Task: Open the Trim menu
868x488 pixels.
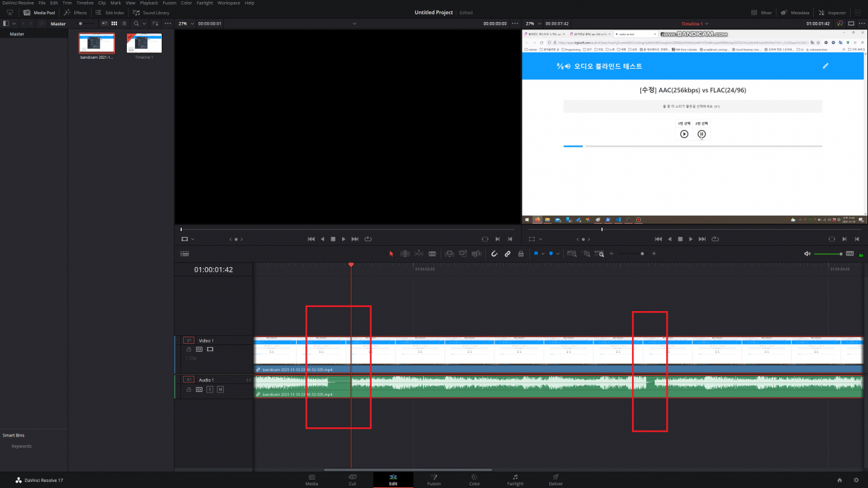Action: click(67, 3)
